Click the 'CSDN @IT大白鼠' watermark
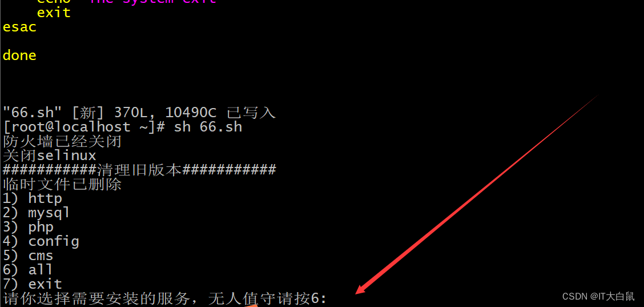644x307 pixels. (598, 296)
